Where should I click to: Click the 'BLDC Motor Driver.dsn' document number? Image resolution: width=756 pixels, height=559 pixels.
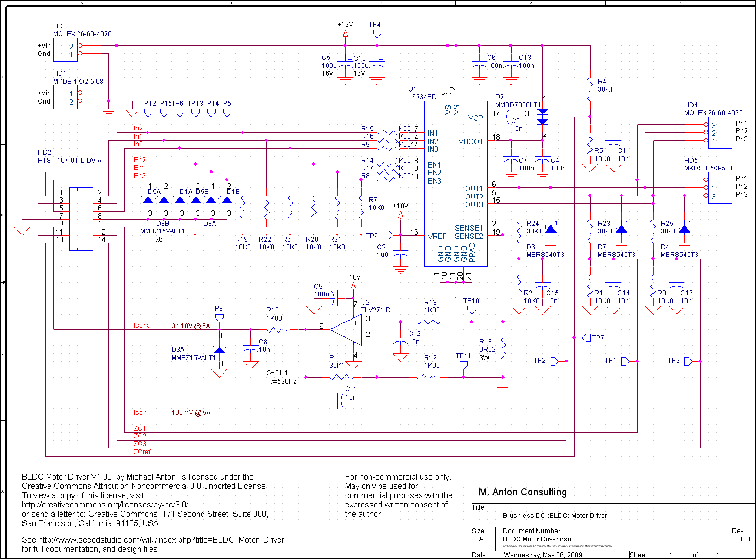[537, 539]
